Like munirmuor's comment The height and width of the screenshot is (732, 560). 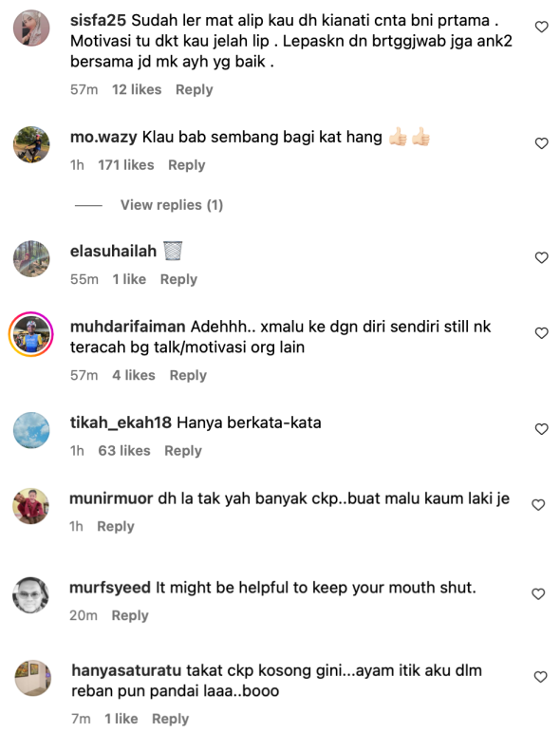[x=538, y=505]
